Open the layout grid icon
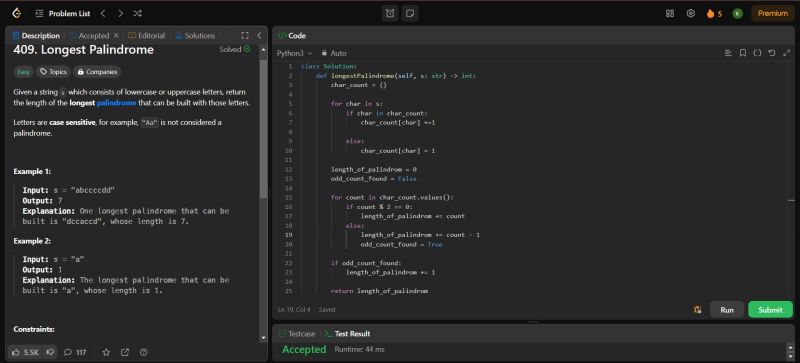Image resolution: width=800 pixels, height=363 pixels. coord(670,14)
